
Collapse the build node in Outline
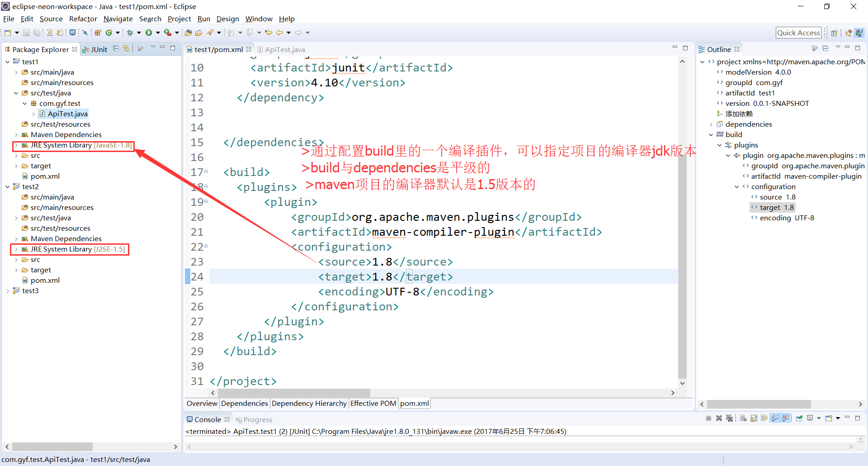pyautogui.click(x=711, y=135)
